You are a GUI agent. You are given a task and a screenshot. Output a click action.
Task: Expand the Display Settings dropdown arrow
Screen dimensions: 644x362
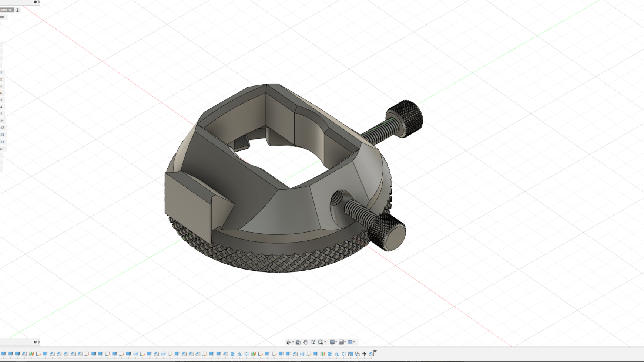point(336,342)
